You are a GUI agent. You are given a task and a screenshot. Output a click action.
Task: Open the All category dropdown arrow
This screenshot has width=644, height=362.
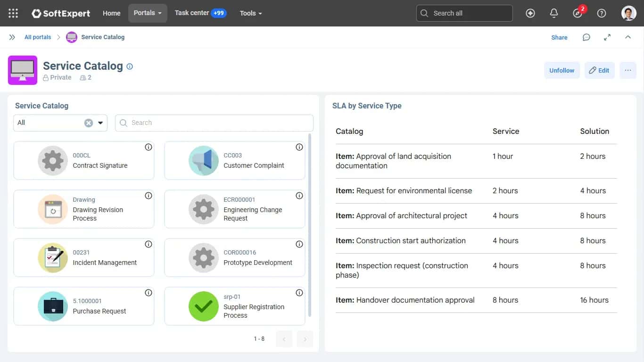100,123
